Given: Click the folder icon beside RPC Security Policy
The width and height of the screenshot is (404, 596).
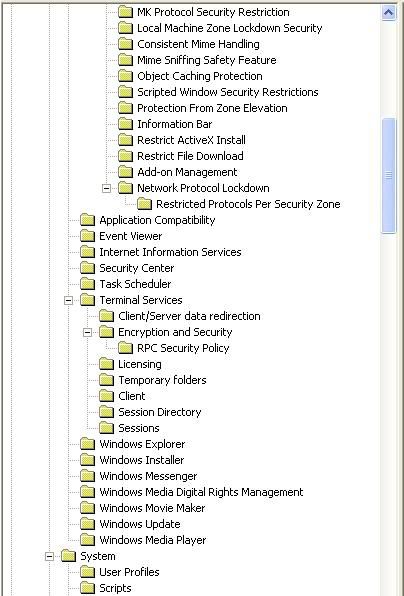Looking at the screenshot, I should click(x=125, y=348).
